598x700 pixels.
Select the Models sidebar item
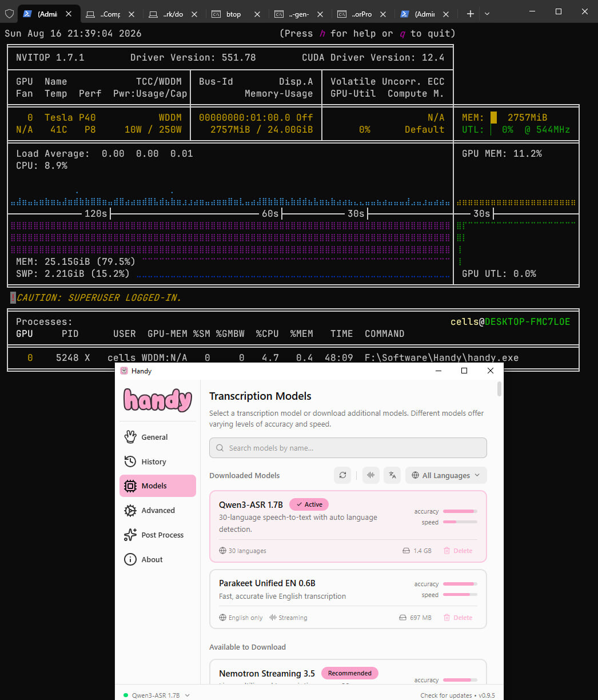(x=158, y=486)
